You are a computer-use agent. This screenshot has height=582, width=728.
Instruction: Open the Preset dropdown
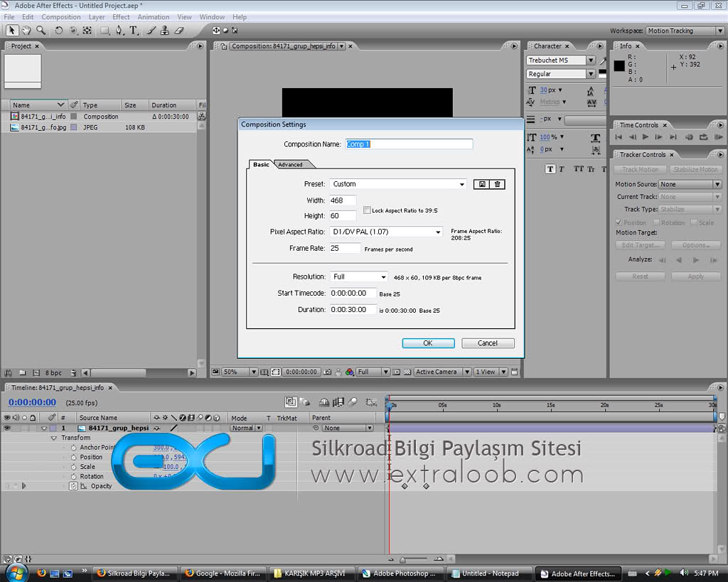tap(398, 184)
